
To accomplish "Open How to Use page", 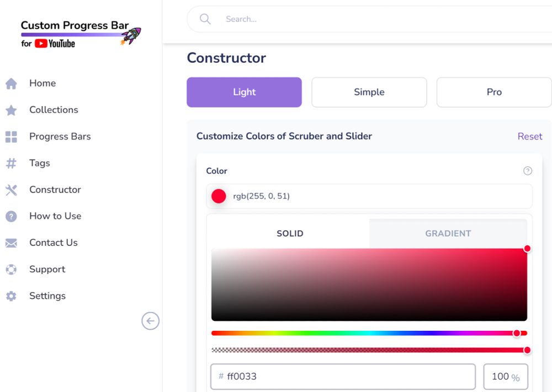I will [x=55, y=216].
